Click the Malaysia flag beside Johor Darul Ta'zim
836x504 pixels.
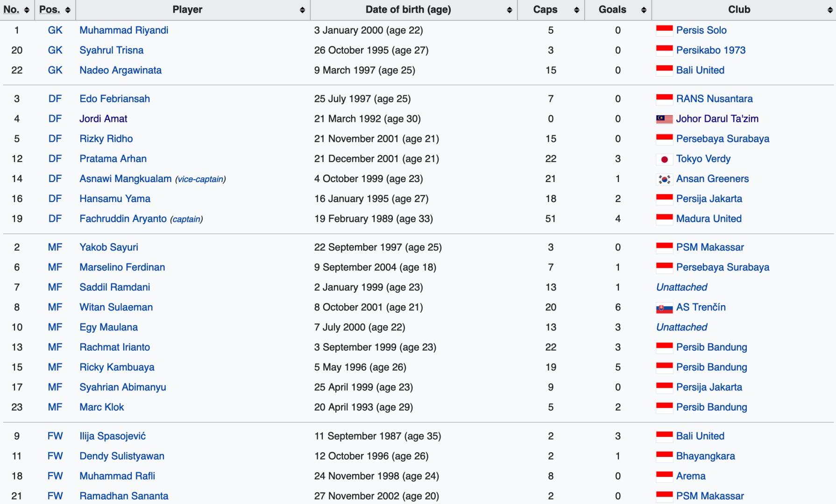pyautogui.click(x=664, y=119)
